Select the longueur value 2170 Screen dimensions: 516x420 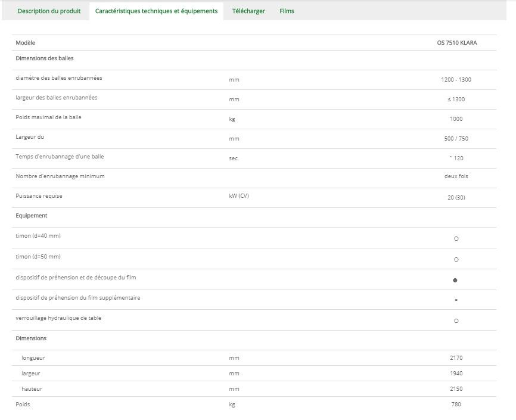point(456,358)
